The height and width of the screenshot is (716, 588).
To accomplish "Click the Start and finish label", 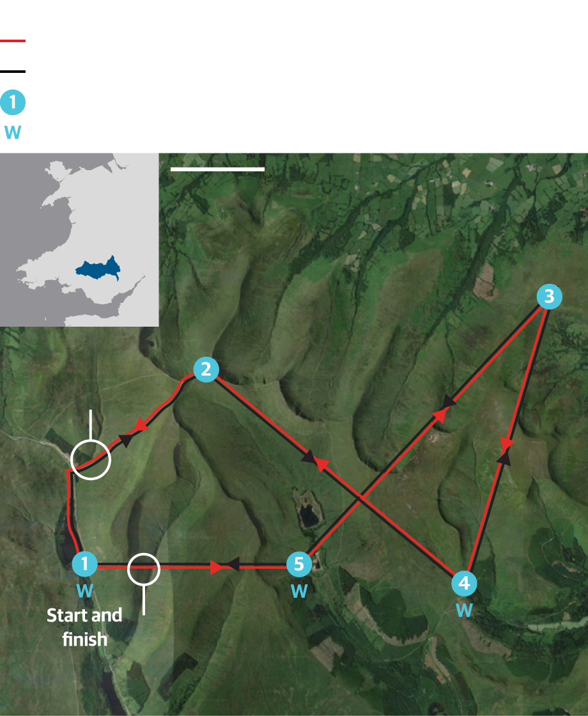I will coord(84,627).
